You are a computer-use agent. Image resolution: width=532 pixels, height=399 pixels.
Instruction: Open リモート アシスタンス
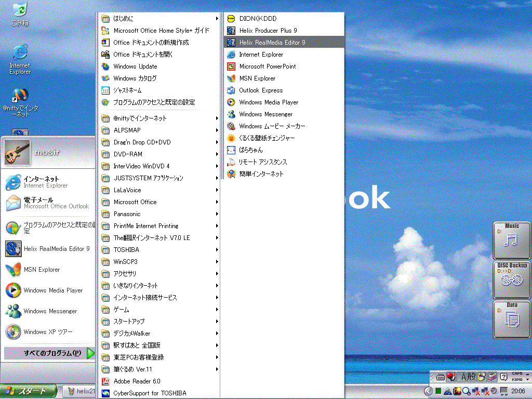click(x=284, y=162)
